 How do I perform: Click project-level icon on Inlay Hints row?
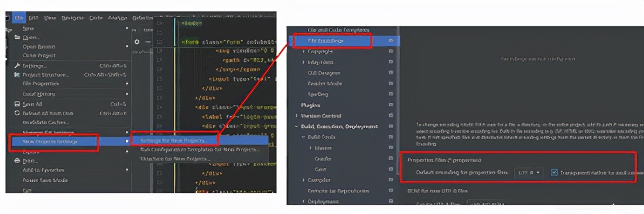point(391,63)
